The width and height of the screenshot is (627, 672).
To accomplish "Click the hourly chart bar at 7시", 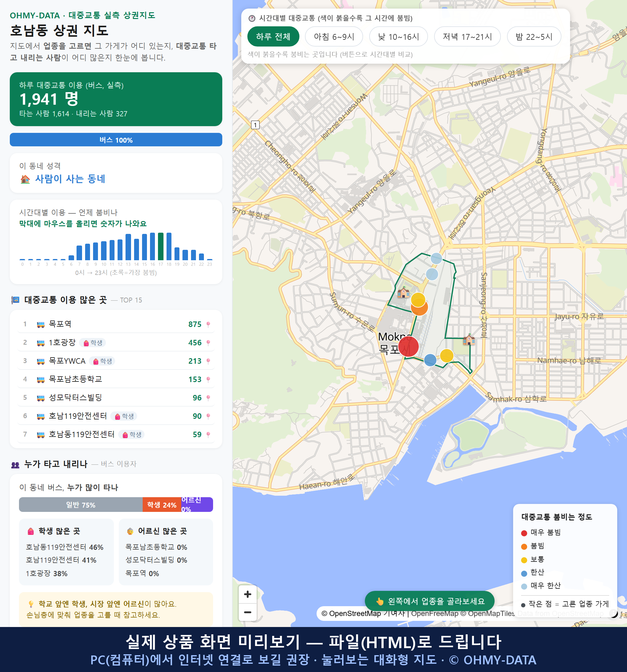I will point(79,253).
